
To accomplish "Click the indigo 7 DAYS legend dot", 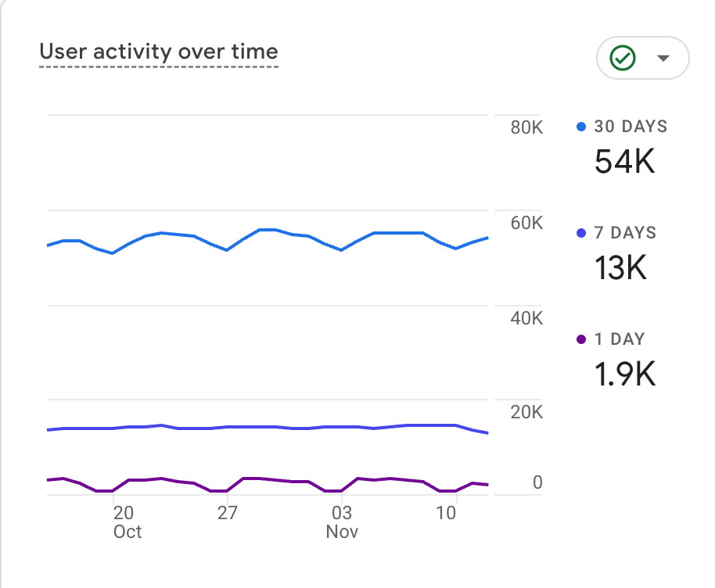I will click(x=580, y=233).
